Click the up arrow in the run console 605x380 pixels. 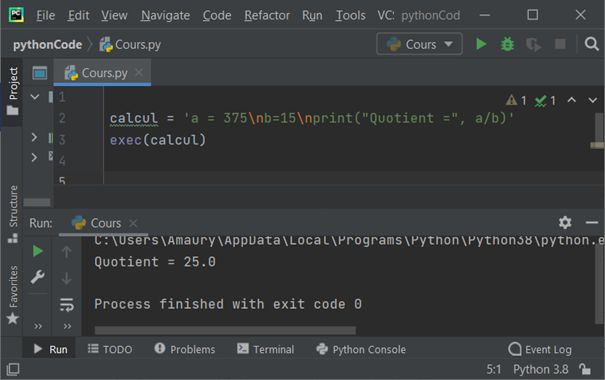[66, 252]
